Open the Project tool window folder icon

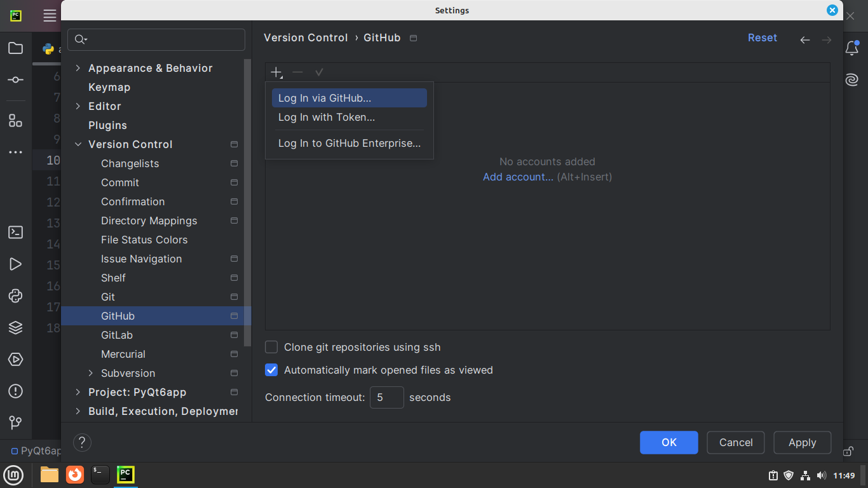pyautogui.click(x=16, y=48)
